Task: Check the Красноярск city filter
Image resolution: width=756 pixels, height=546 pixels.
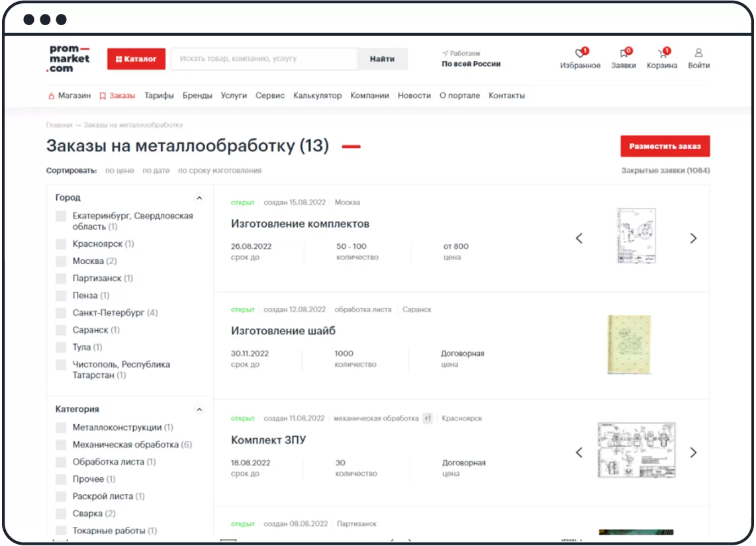Action: pos(61,244)
